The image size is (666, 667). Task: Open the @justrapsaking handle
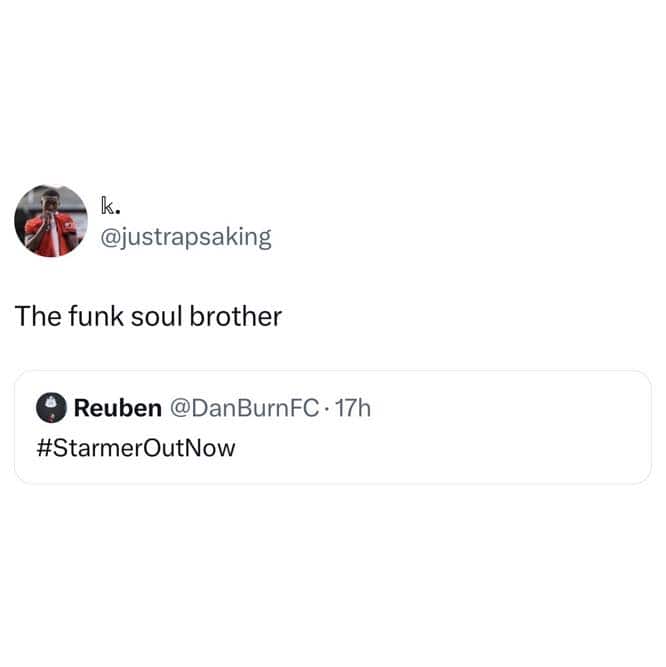pyautogui.click(x=186, y=237)
